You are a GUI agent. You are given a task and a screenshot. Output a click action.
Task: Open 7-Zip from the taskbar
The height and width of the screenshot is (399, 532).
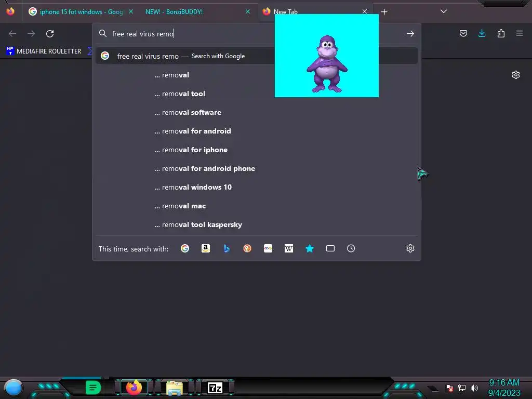pos(215,388)
